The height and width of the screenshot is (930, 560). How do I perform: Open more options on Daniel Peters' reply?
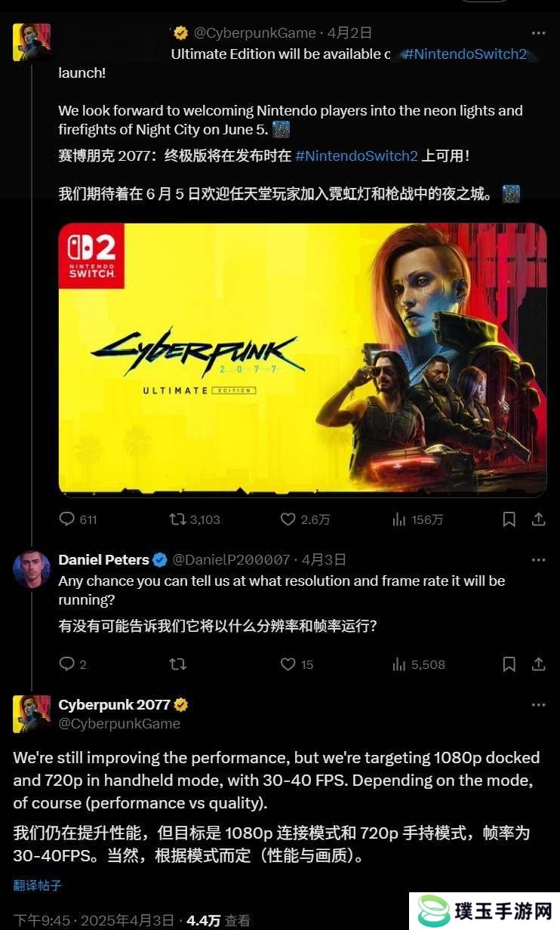click(x=538, y=560)
